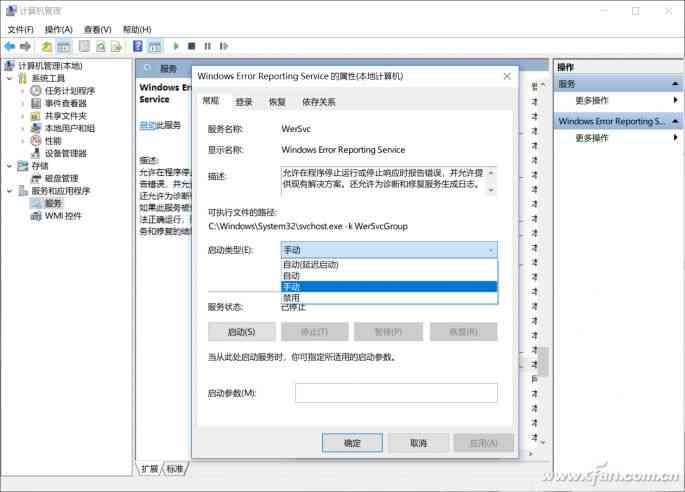Switch to the 登录 tab

pyautogui.click(x=244, y=102)
